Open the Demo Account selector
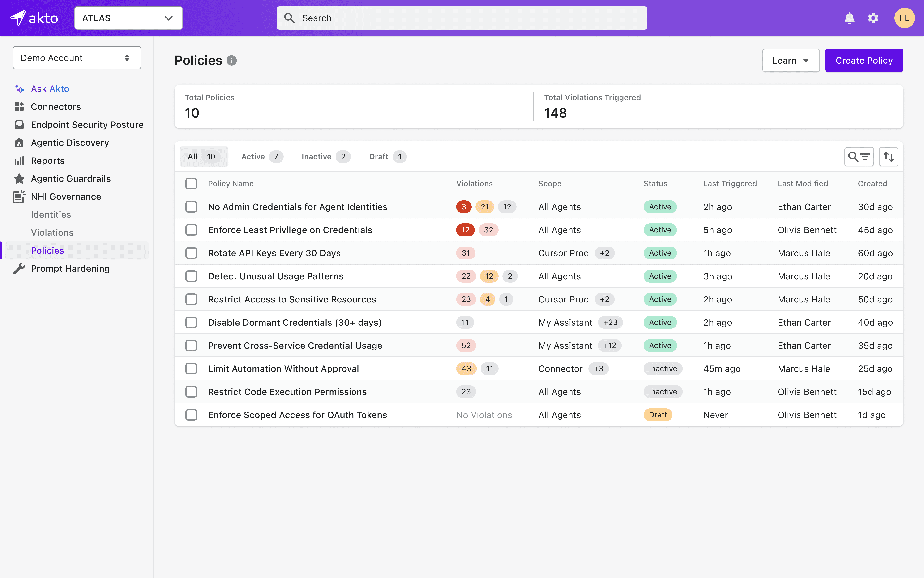Viewport: 924px width, 578px height. [77, 58]
